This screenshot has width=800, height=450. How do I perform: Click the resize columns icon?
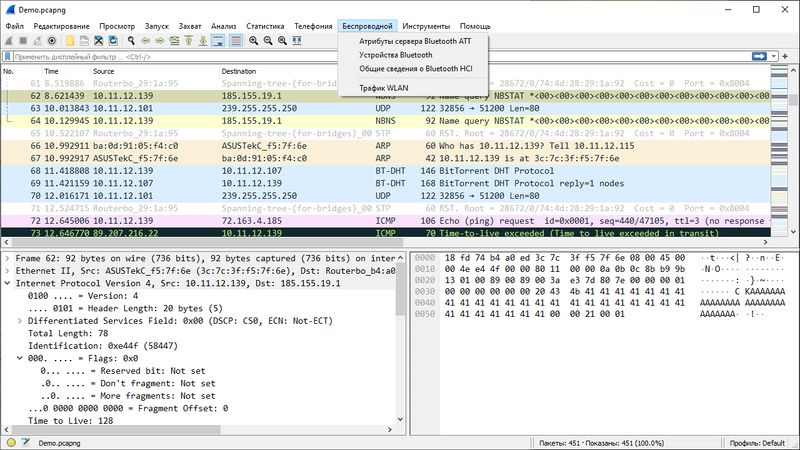click(x=296, y=41)
